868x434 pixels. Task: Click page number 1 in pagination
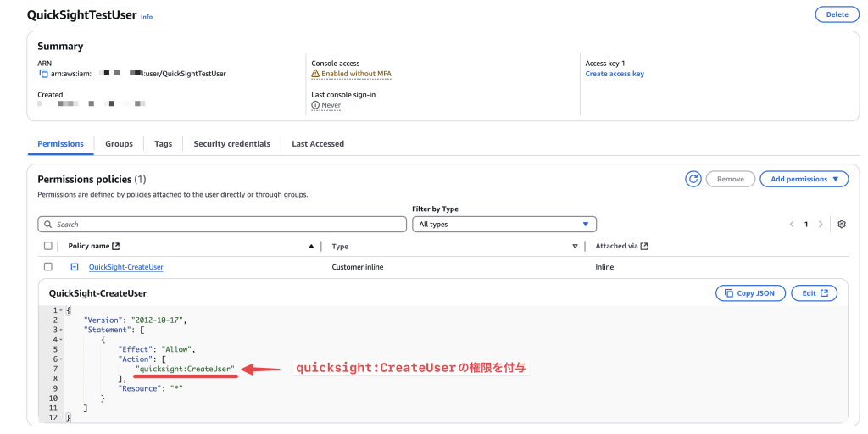[x=806, y=224]
